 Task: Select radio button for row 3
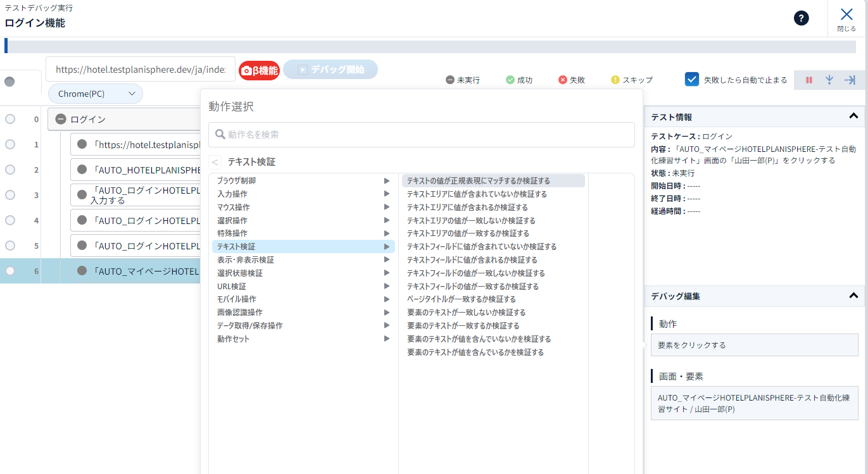pos(10,195)
